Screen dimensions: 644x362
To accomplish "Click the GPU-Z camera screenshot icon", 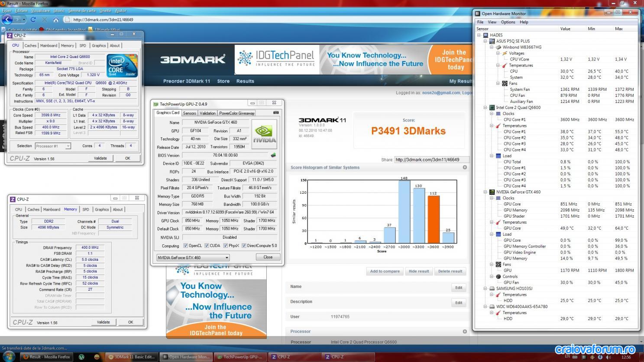I will tap(276, 112).
